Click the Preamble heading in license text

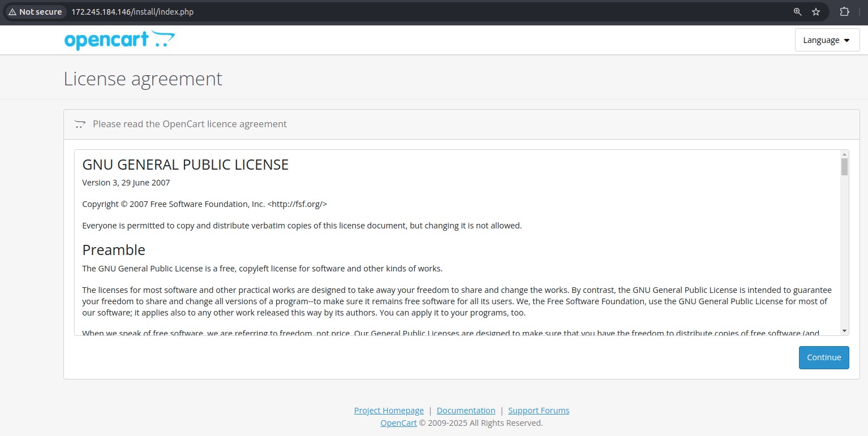pyautogui.click(x=114, y=250)
